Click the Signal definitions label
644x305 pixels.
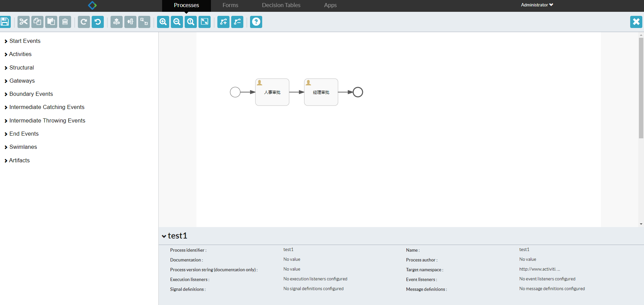[188, 289]
